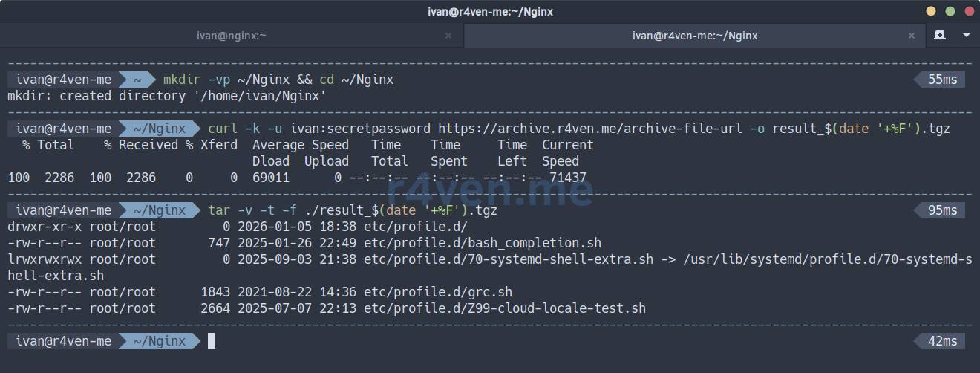Click the mkdir created directory output line
Viewport: 980px width, 373px height.
coord(166,96)
